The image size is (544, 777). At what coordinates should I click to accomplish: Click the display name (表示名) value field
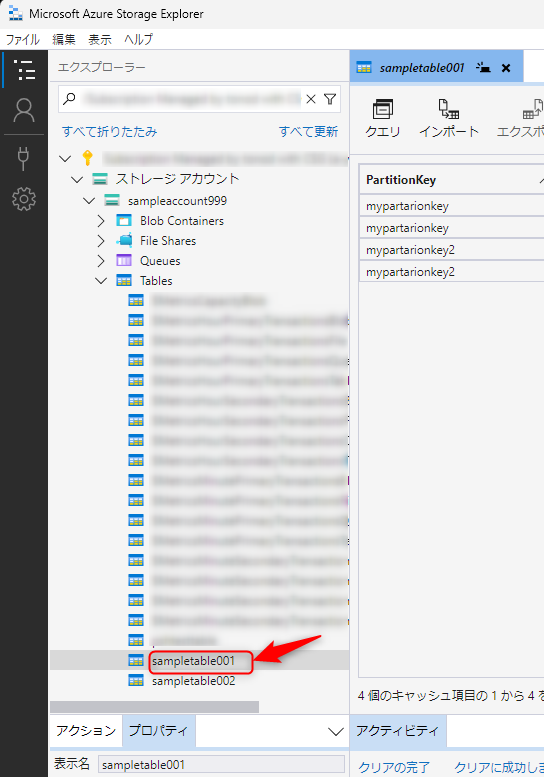click(x=221, y=765)
